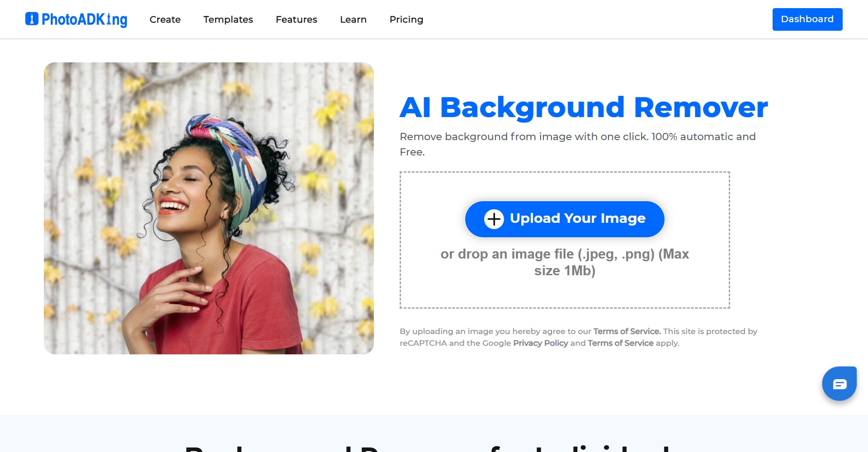Screen dimensions: 868x452
Task: Click the plus icon in upload button
Action: 494,219
